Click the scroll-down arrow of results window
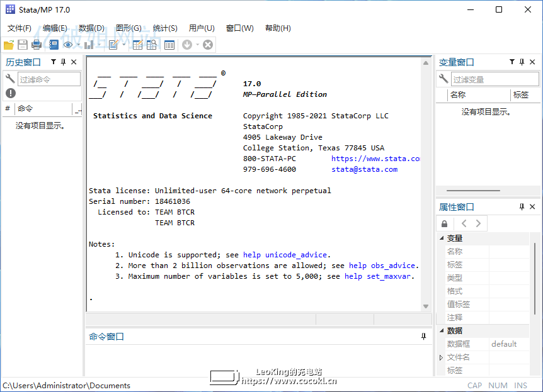Image resolution: width=543 pixels, height=392 pixels. [426, 306]
